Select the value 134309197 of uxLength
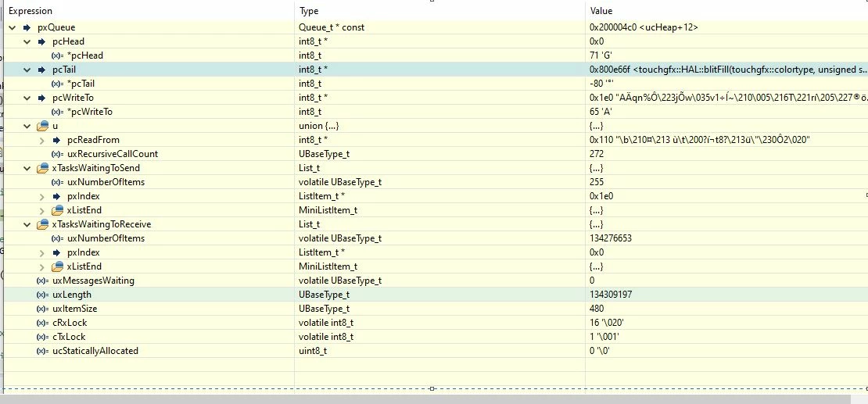868x404 pixels. [x=612, y=295]
